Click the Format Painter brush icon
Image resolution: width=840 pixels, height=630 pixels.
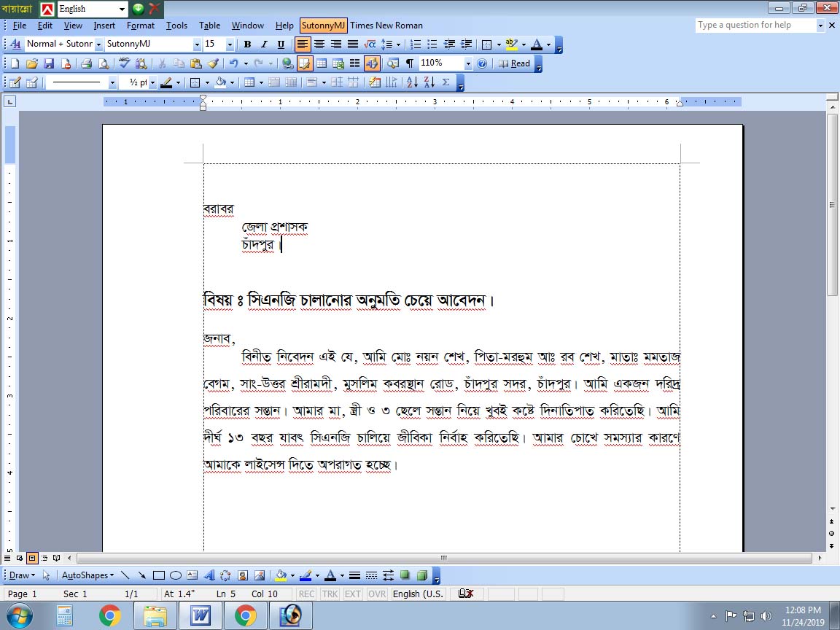click(x=213, y=63)
